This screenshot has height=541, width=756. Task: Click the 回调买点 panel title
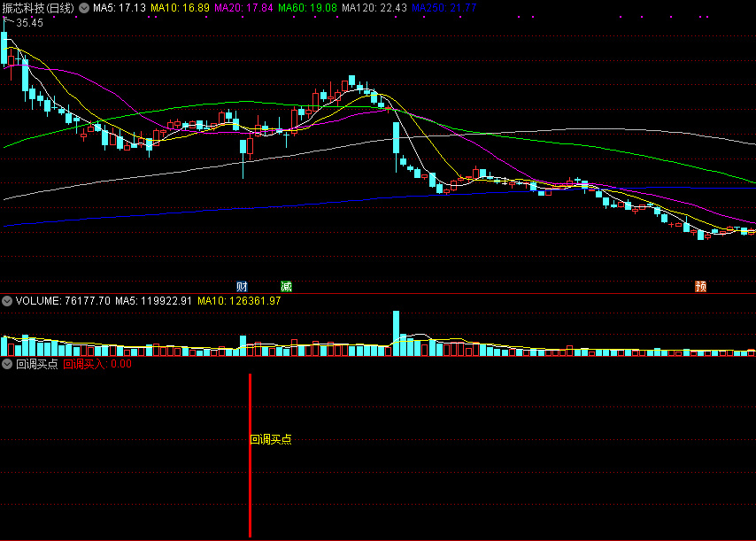(x=37, y=364)
